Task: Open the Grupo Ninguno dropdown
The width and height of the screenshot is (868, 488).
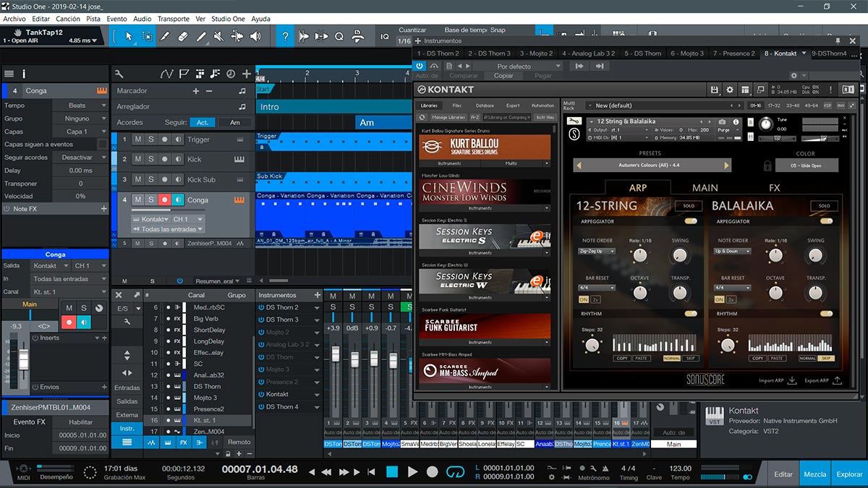Action: [82, 119]
